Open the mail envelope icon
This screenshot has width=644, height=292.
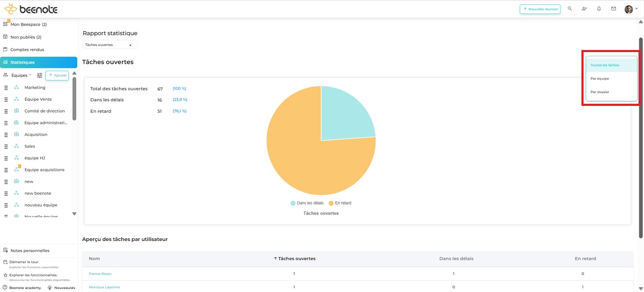pos(613,9)
